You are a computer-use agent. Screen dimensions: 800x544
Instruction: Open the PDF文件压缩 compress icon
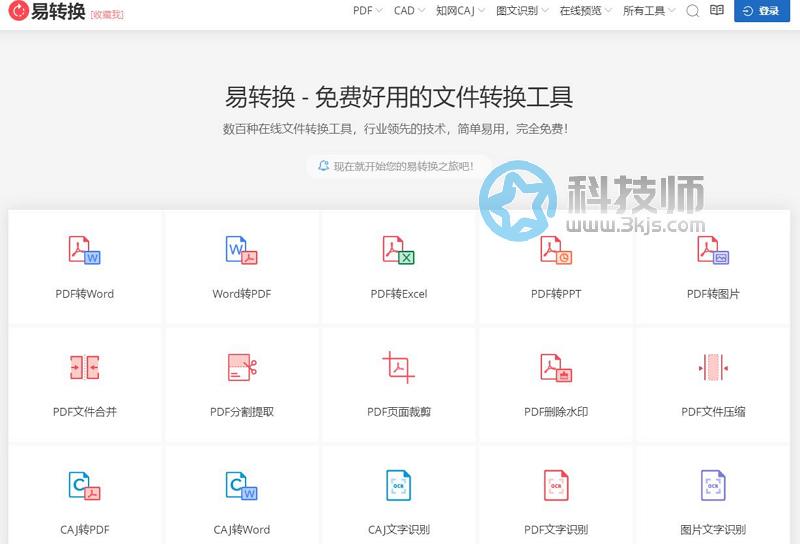(713, 367)
